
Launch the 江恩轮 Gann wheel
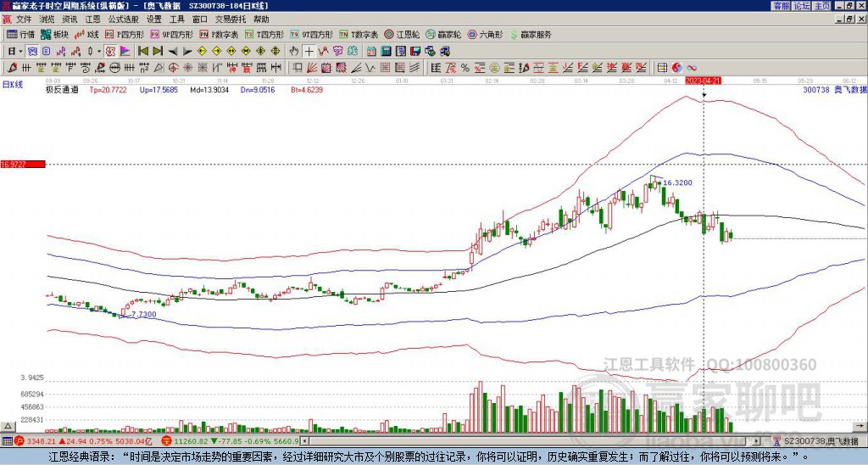(402, 34)
